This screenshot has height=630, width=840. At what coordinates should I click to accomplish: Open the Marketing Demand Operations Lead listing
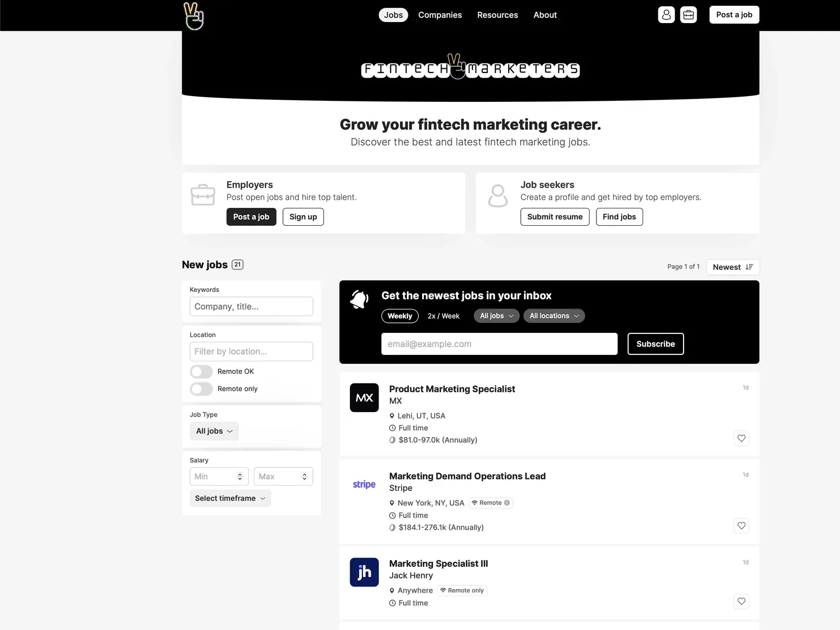[467, 476]
